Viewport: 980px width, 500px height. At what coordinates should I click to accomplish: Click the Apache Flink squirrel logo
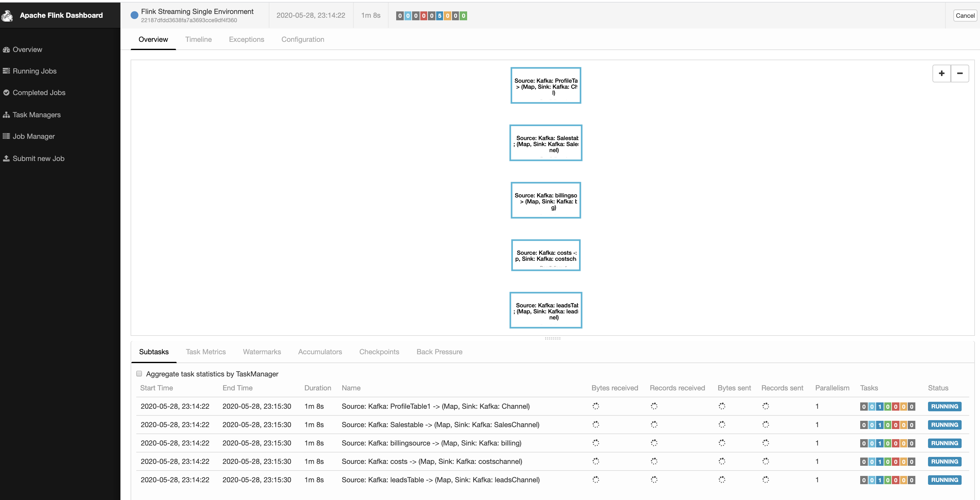(x=7, y=16)
